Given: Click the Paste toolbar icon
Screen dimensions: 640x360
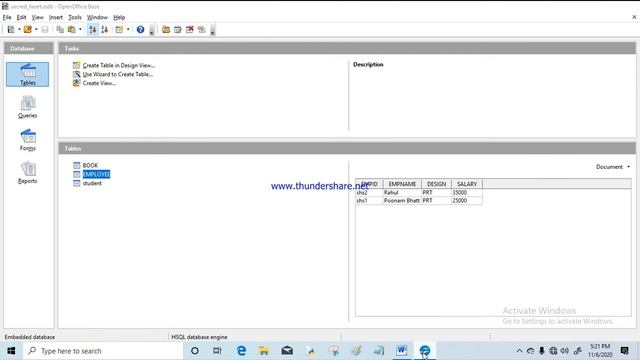Looking at the screenshot, I should (71, 29).
